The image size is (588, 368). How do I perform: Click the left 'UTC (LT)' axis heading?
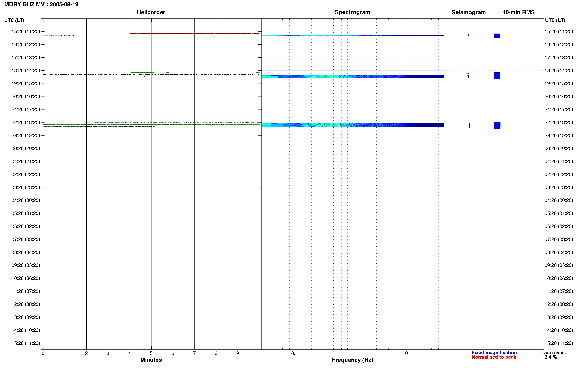click(x=14, y=20)
